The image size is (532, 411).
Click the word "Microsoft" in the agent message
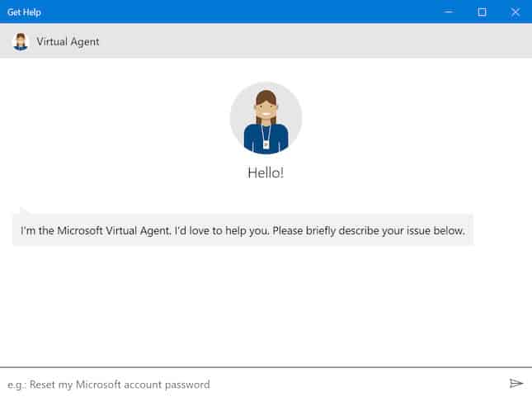coord(81,230)
